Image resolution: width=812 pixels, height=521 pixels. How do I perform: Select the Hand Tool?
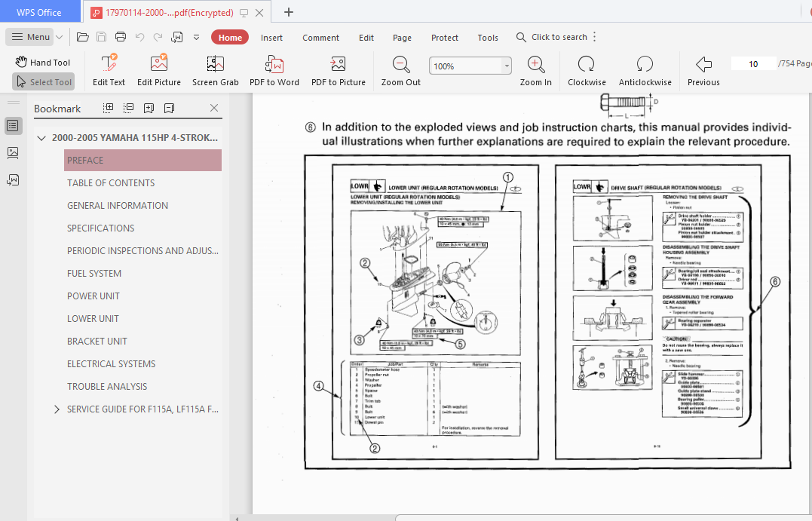click(43, 62)
